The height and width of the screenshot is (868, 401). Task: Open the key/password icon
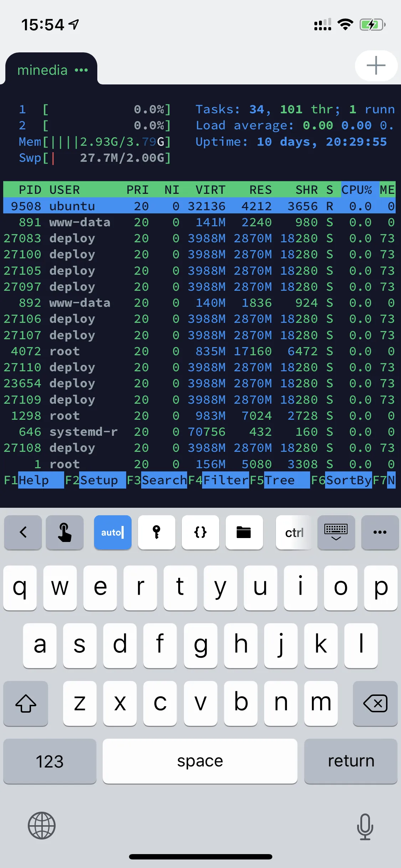(156, 532)
